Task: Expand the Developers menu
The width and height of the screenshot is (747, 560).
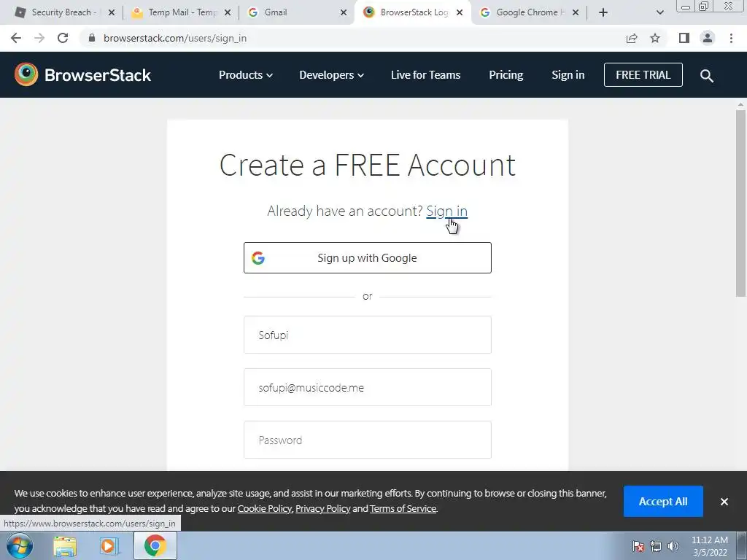Action: [332, 75]
